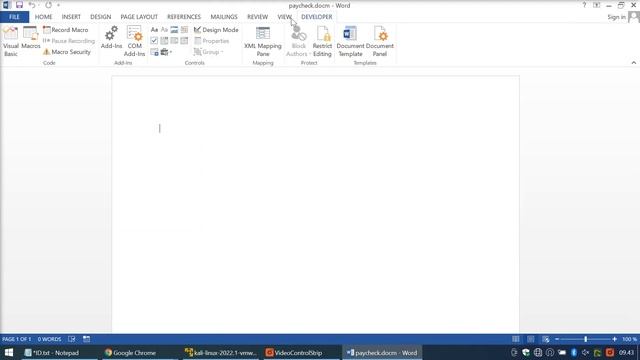Open the Windows Start menu
Viewport: 640px width, 360px height.
click(9, 353)
